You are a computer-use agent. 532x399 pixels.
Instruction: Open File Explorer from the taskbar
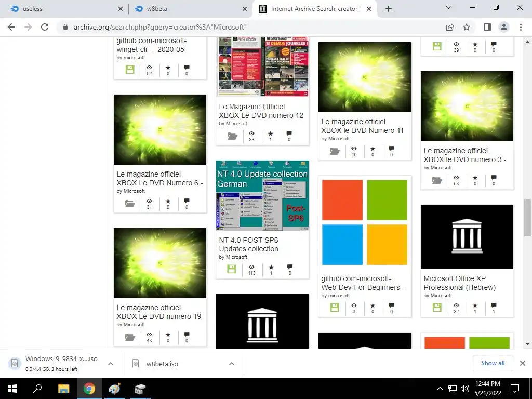point(63,389)
